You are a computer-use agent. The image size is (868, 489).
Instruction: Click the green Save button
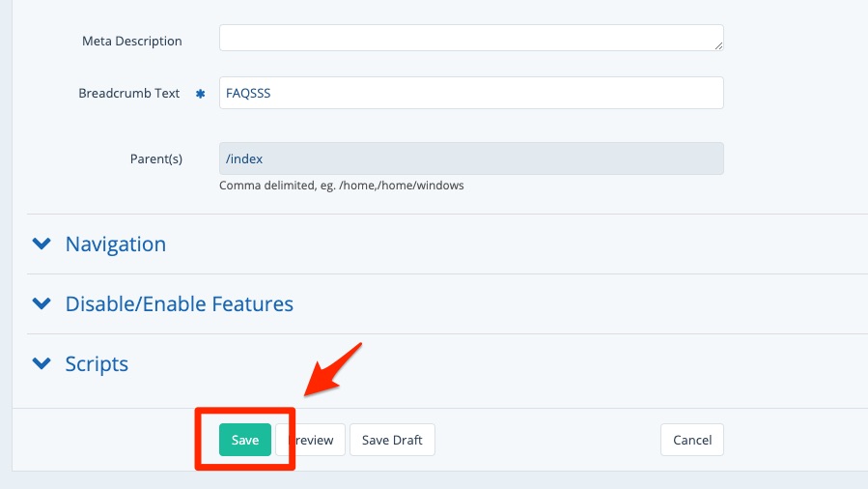(245, 440)
